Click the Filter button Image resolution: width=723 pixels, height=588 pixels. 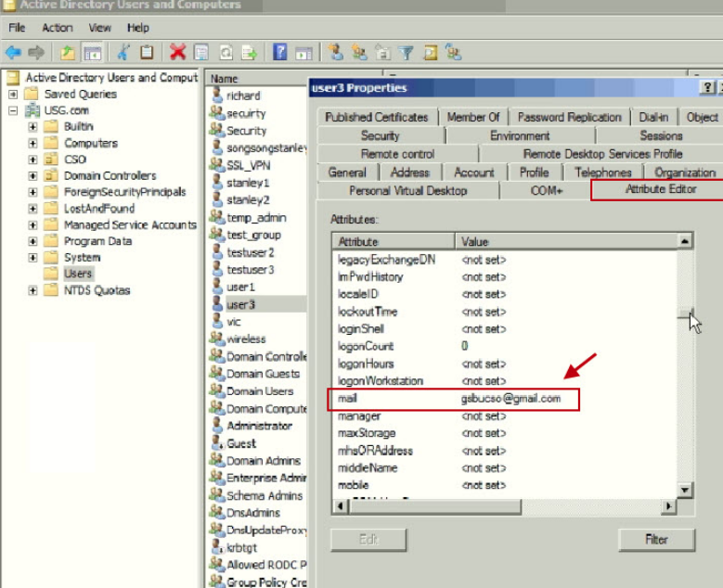(x=656, y=539)
